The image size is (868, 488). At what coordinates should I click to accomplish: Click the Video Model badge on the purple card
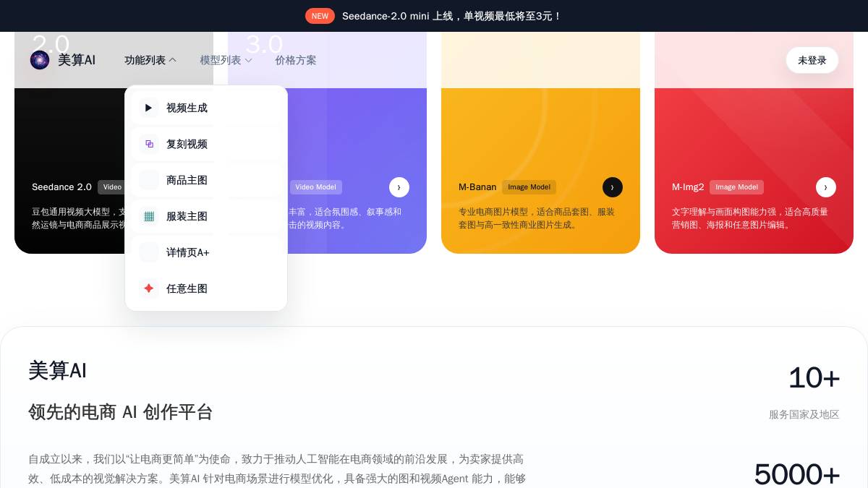click(x=315, y=187)
